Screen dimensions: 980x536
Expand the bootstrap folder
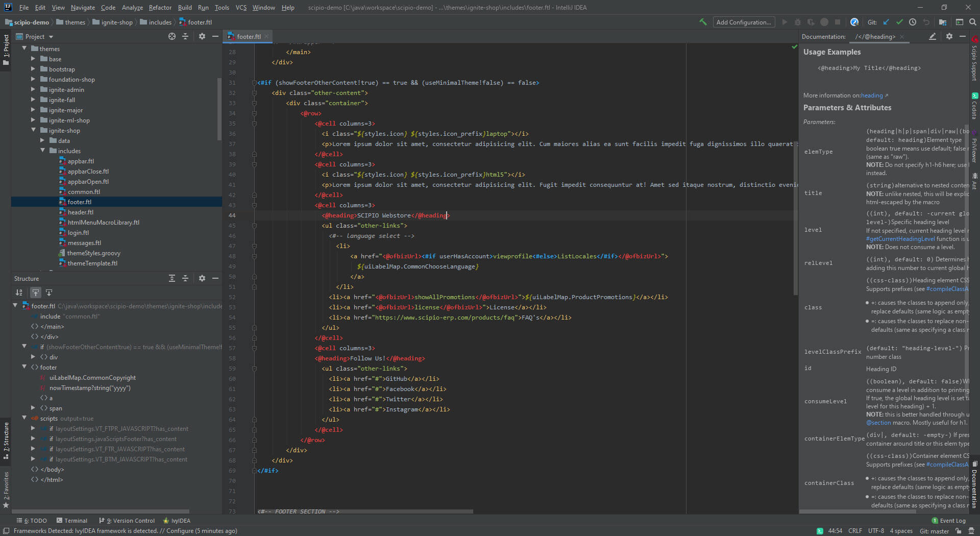(33, 69)
